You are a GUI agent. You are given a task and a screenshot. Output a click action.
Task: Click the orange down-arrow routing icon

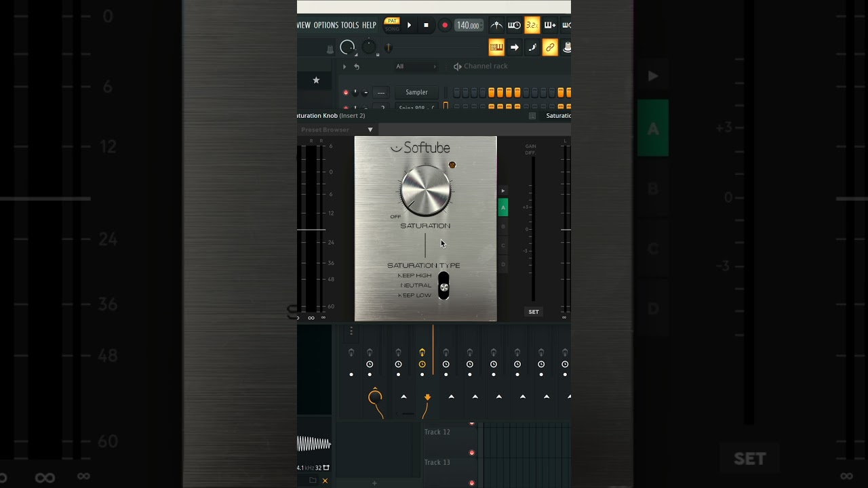tap(427, 397)
